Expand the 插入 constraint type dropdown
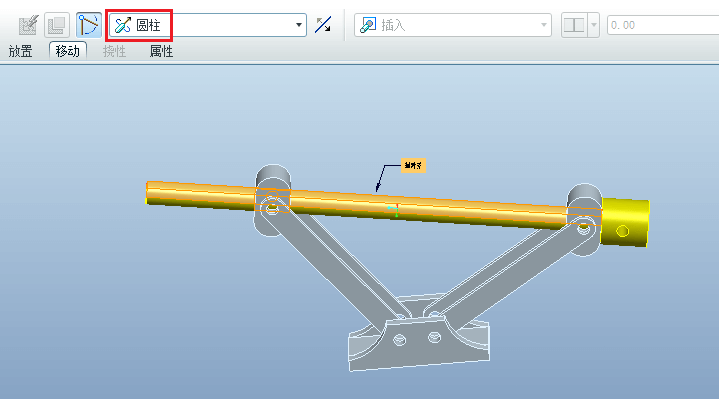 coord(543,25)
